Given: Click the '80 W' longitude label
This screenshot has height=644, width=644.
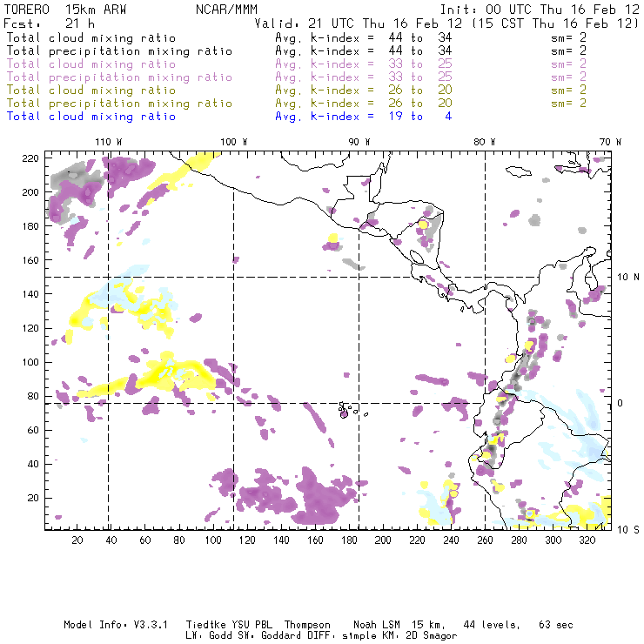Looking at the screenshot, I should (485, 142).
